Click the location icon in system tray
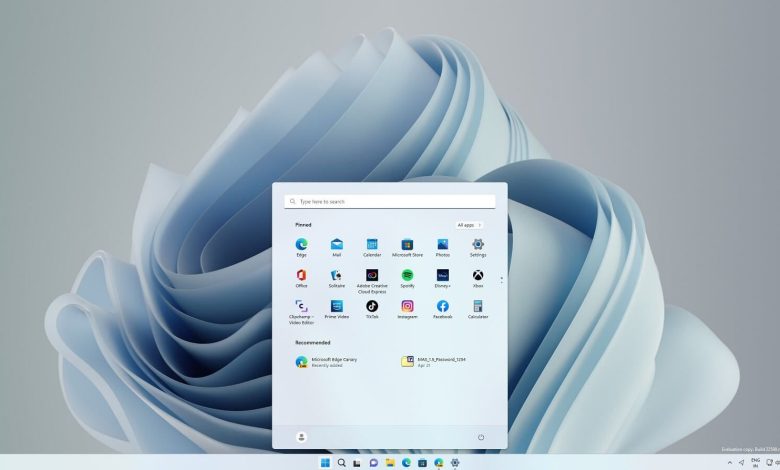Screen dimensions: 780x470 [x=742, y=463]
